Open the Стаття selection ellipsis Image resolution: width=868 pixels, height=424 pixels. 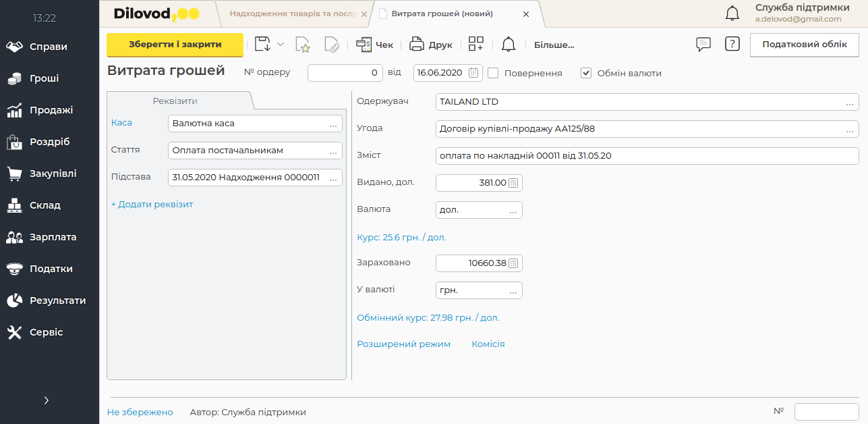click(333, 151)
